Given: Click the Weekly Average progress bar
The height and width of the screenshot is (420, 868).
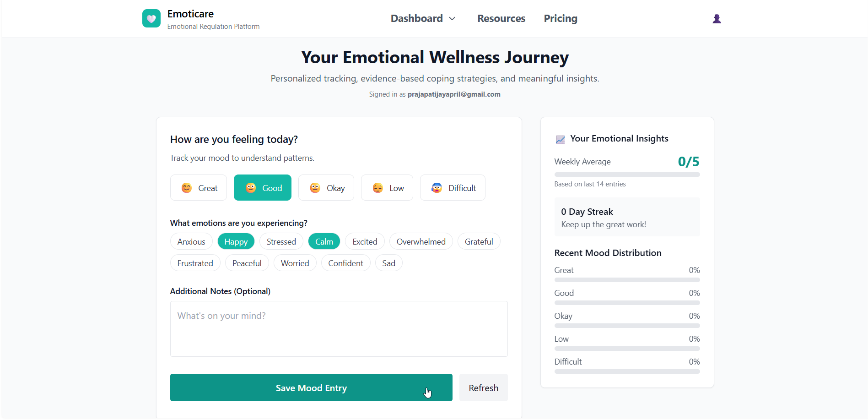Looking at the screenshot, I should click(626, 174).
